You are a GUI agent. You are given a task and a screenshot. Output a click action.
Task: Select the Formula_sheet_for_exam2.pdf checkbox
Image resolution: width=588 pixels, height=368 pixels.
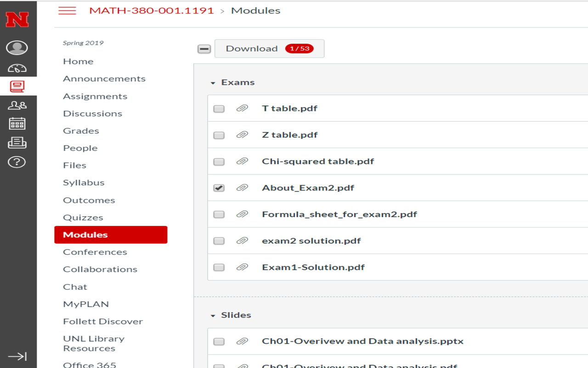(x=219, y=214)
